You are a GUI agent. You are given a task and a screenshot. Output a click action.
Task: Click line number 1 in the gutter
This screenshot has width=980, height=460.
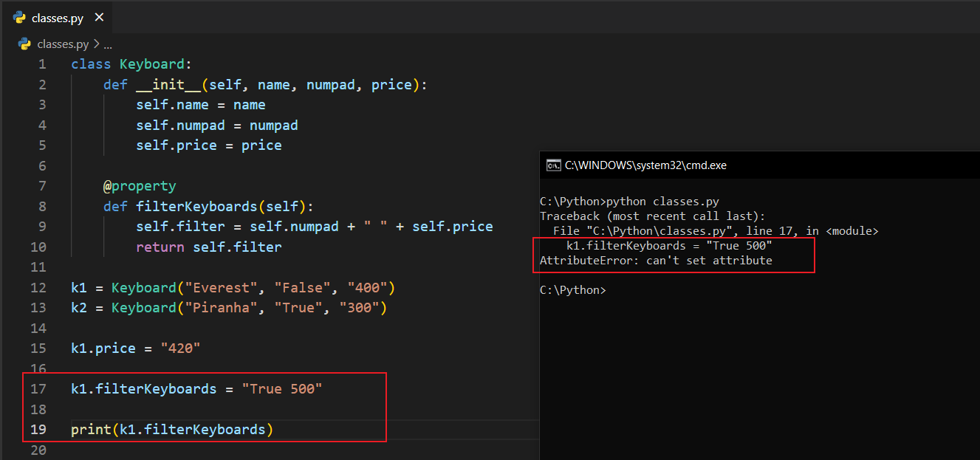tap(42, 64)
